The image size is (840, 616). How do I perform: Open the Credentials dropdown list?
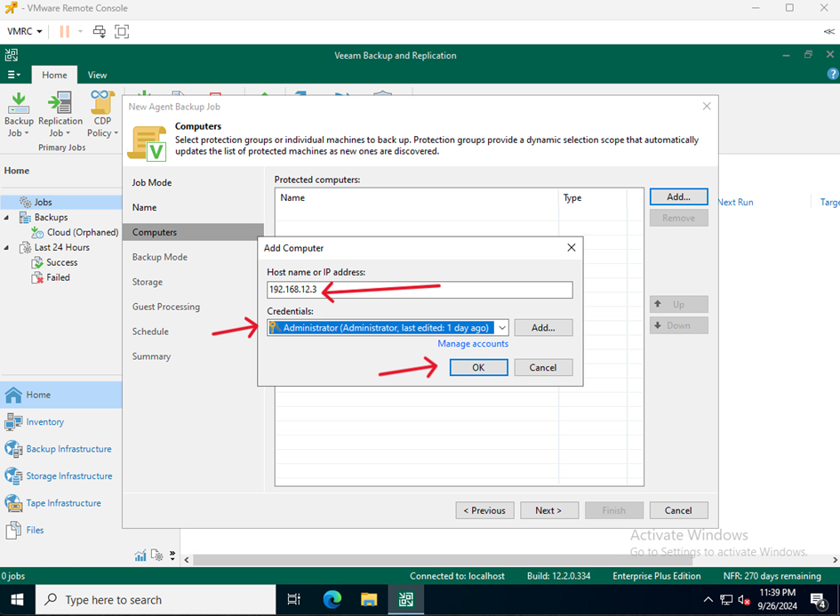click(x=501, y=328)
